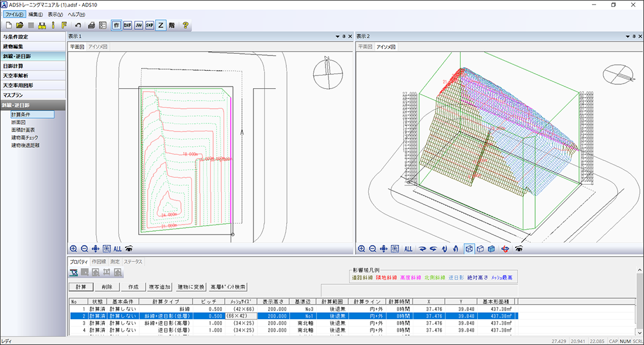Screen dimensions: 644x345
Task: Select 断面図 in the sidebar list
Action: 19,122
